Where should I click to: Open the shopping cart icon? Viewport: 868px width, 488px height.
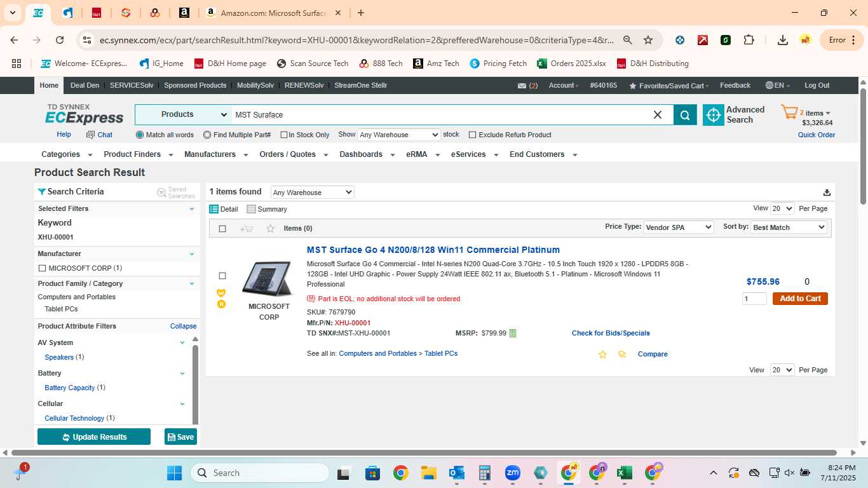tap(789, 113)
